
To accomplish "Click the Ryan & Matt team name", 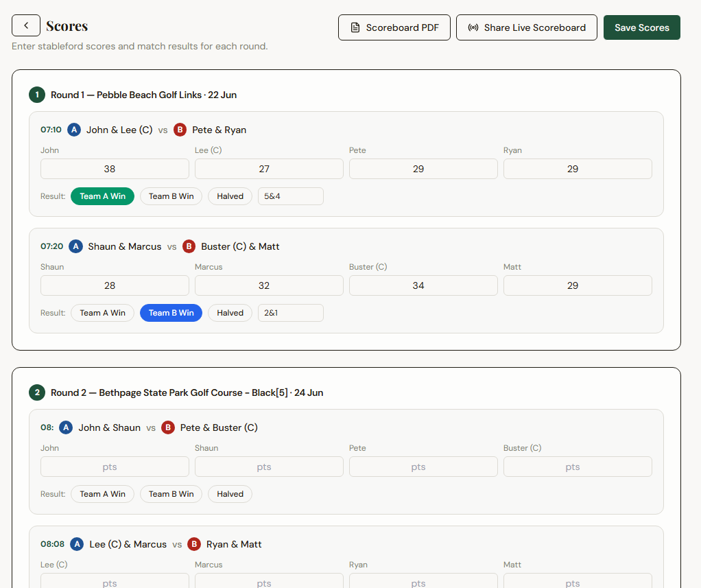I will tap(234, 544).
